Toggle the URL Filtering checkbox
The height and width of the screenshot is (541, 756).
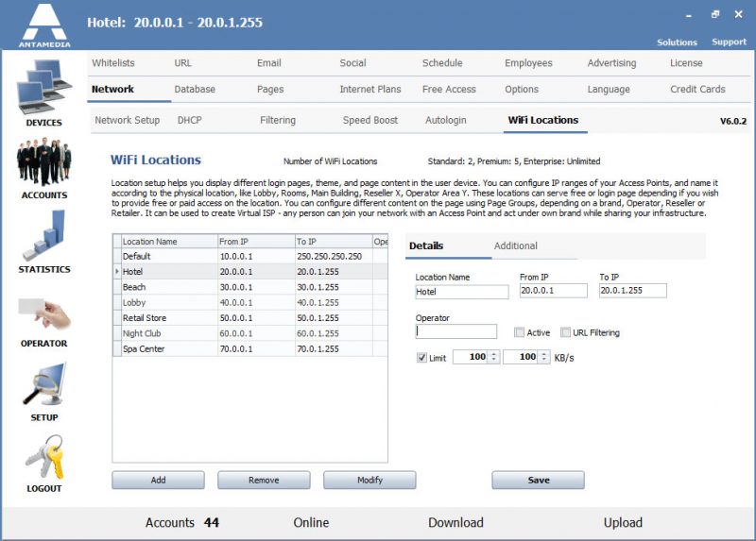pos(565,332)
